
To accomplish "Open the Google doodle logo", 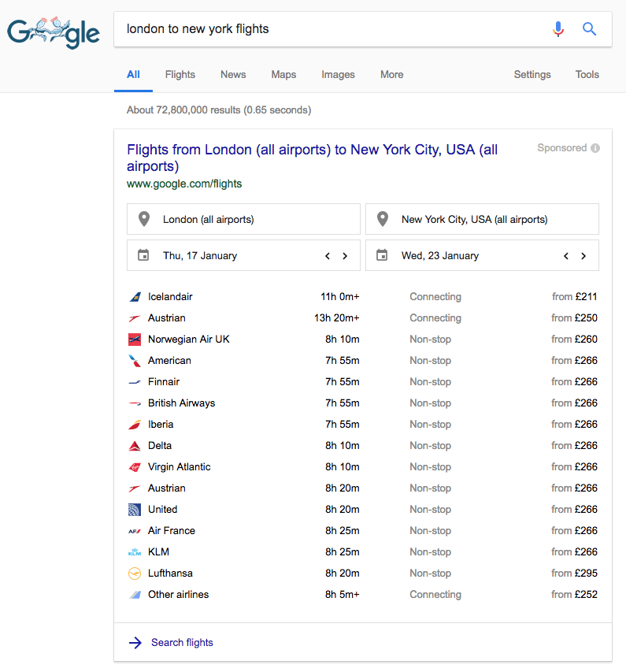I will 54,32.
